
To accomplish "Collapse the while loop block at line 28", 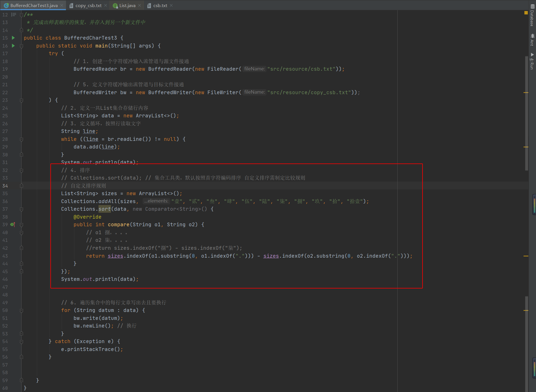I will pos(22,139).
